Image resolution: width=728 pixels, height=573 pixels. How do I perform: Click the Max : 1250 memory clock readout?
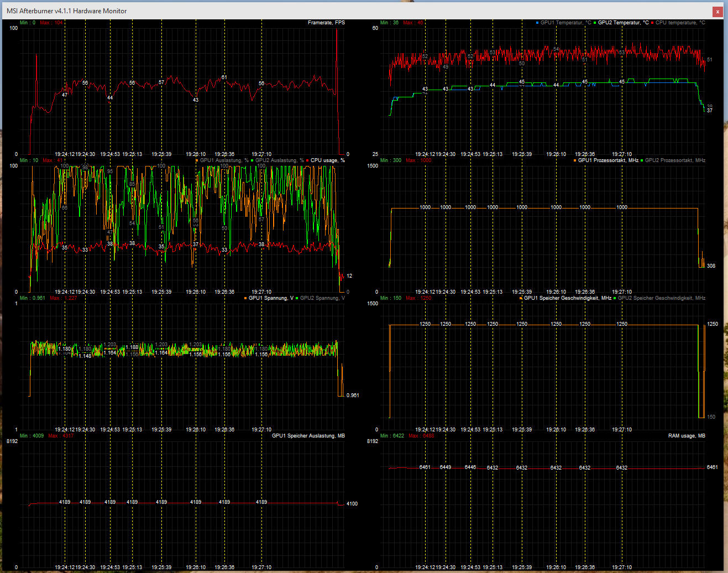tap(418, 298)
